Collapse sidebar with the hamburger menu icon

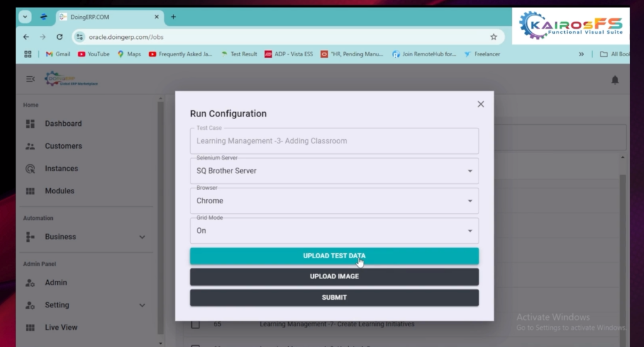30,79
